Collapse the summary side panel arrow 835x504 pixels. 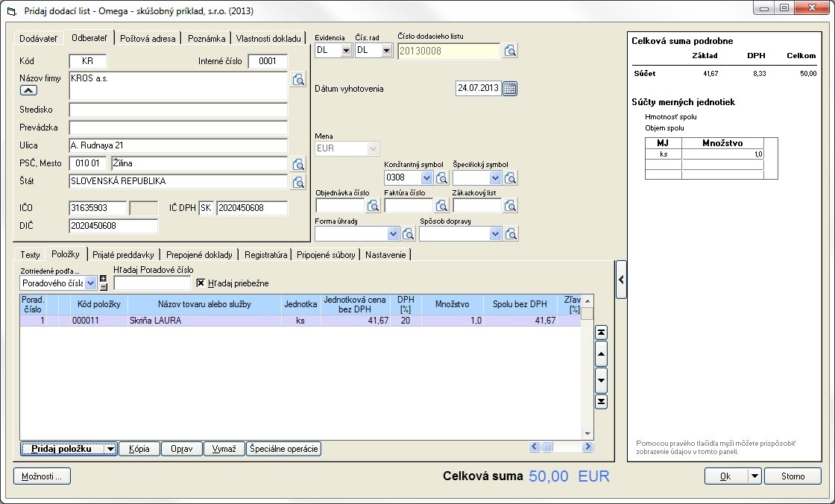point(621,280)
